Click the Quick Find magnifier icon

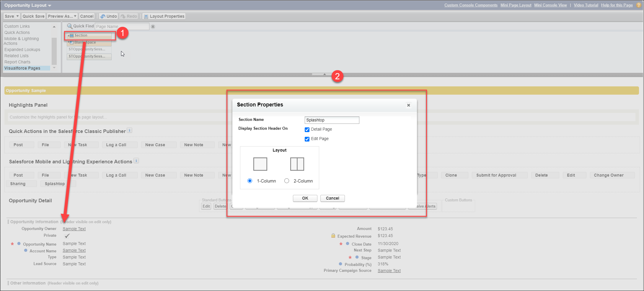click(x=70, y=26)
